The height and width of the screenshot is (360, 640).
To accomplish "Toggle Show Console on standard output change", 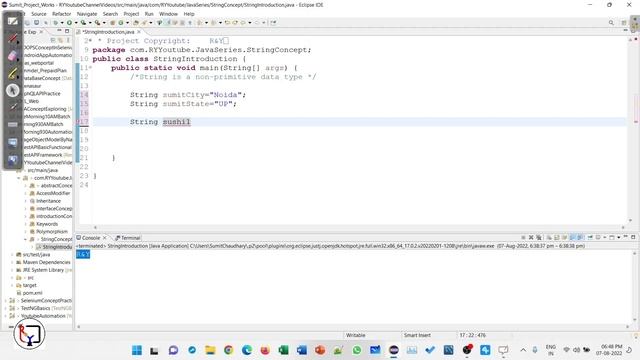I will 572,237.
